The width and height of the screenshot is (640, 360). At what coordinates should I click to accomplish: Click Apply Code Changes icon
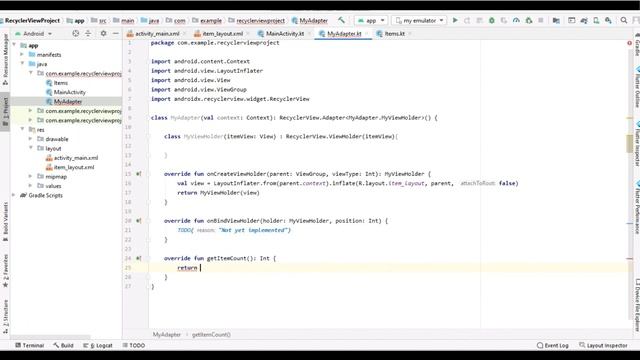click(x=480, y=20)
